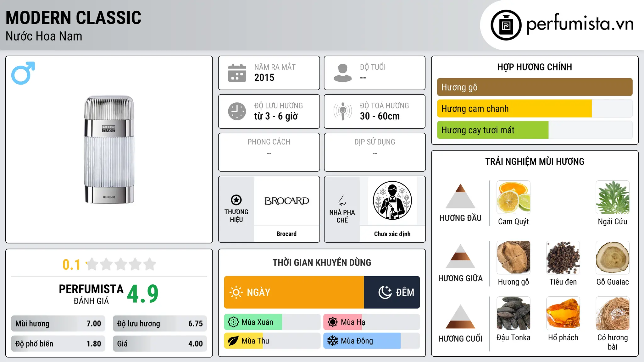Click the Mùa Hạ season bar
Viewport: 644px width, 362px height.
click(371, 322)
